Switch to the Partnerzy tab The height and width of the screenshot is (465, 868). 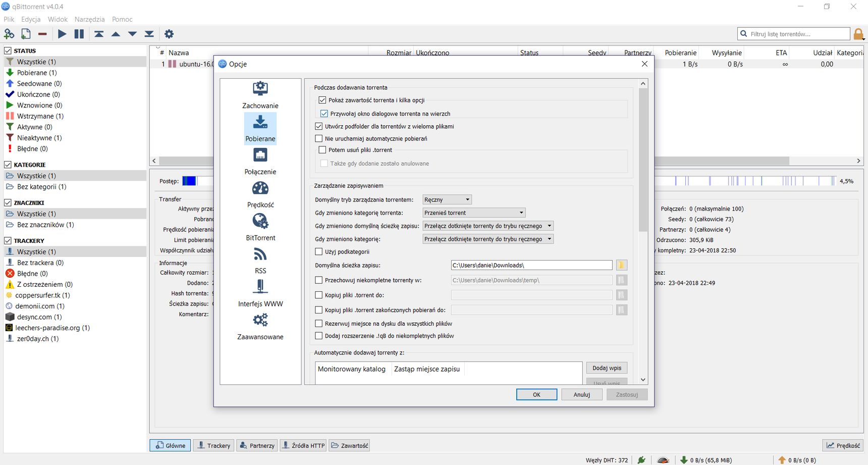tap(257, 445)
